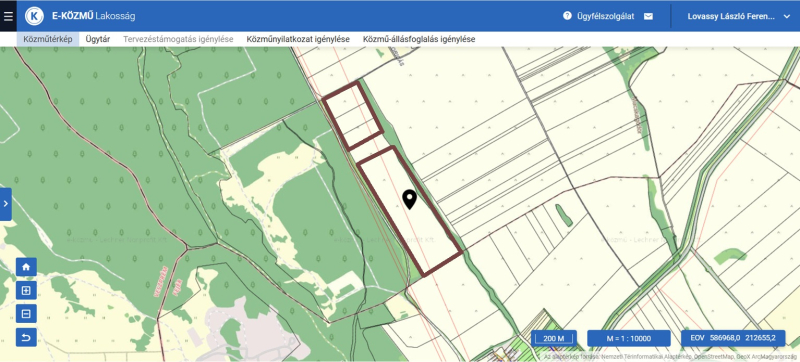Viewport: 800px width, 362px height.
Task: Expand the left side panel arrow
Action: tap(6, 204)
